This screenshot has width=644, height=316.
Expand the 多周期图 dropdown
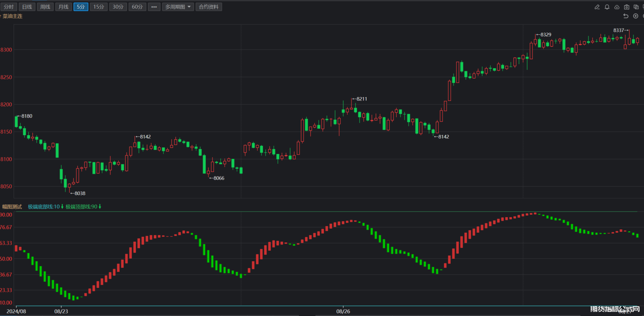[178, 7]
